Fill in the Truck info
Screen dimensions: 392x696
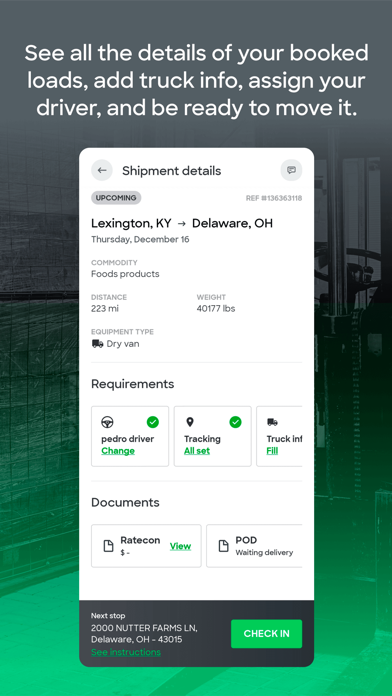[272, 451]
